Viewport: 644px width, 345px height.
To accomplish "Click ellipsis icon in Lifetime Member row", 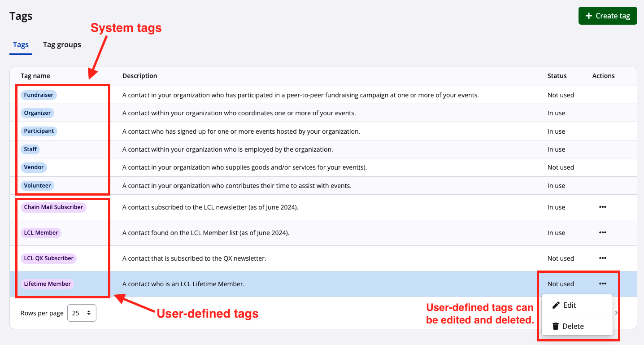I will [602, 284].
